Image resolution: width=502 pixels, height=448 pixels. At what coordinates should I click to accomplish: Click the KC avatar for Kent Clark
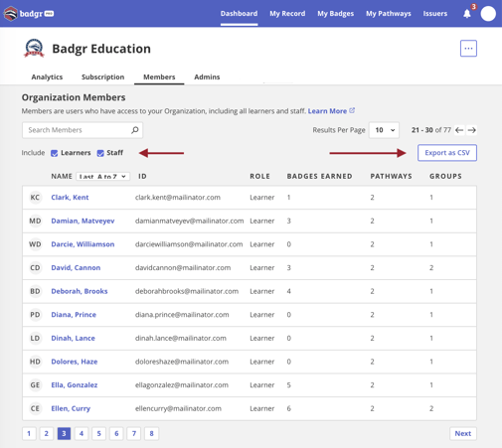pyautogui.click(x=35, y=198)
